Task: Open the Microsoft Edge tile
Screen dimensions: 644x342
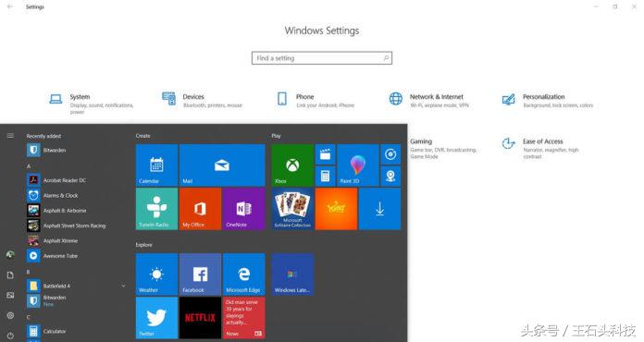Action: pyautogui.click(x=244, y=274)
